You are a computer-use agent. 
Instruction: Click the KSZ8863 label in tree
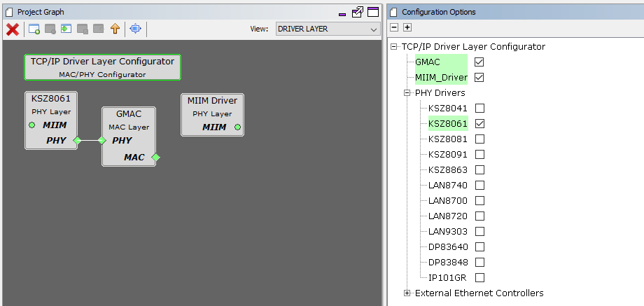point(448,169)
